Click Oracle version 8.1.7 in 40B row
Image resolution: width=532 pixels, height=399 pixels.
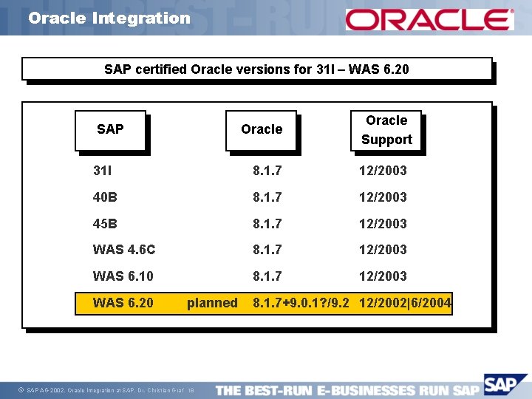[x=267, y=197]
